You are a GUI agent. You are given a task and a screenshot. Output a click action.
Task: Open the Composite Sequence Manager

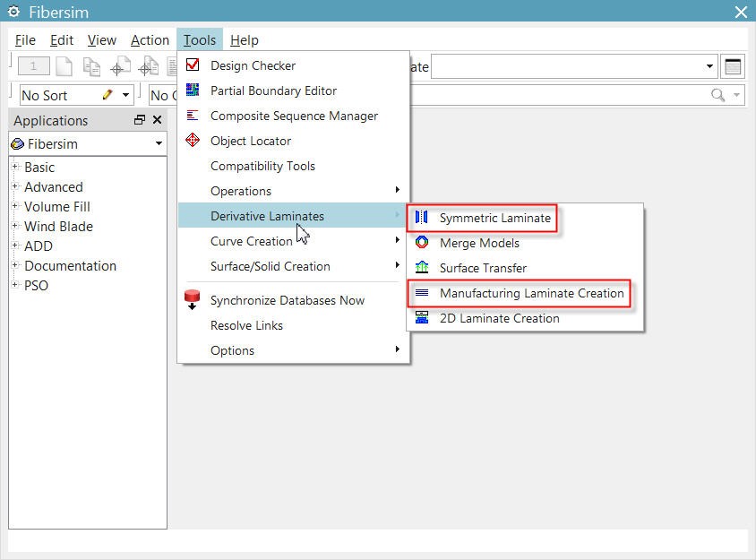294,116
